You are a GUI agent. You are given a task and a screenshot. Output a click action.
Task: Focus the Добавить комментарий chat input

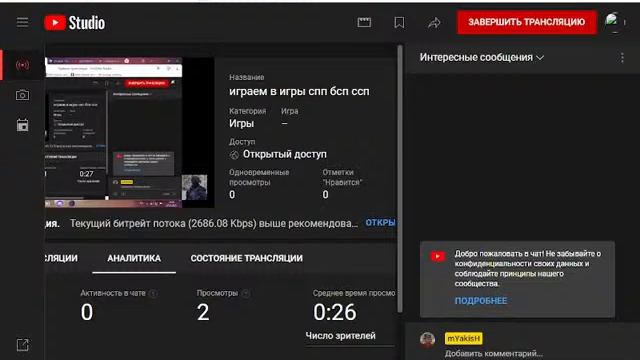[x=493, y=353]
